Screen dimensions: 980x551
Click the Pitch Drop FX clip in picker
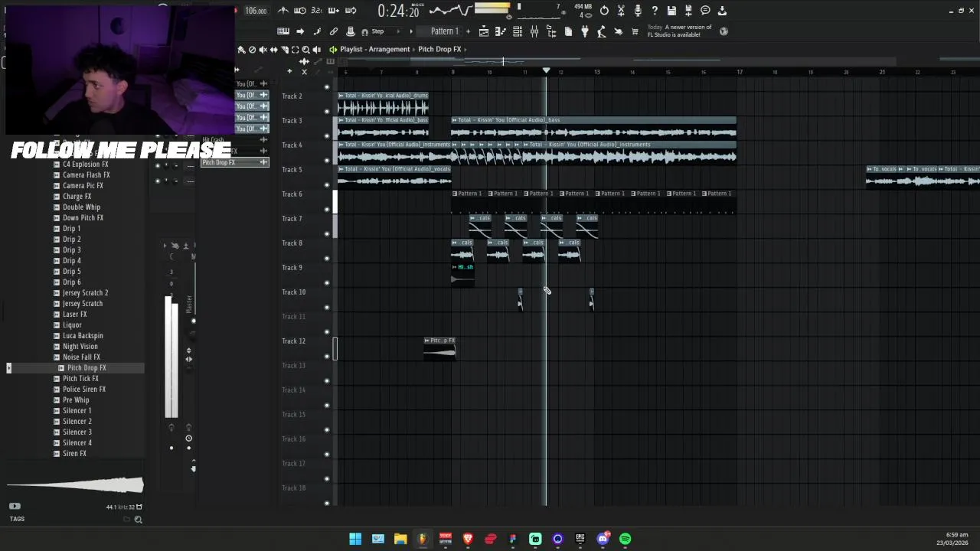point(235,162)
